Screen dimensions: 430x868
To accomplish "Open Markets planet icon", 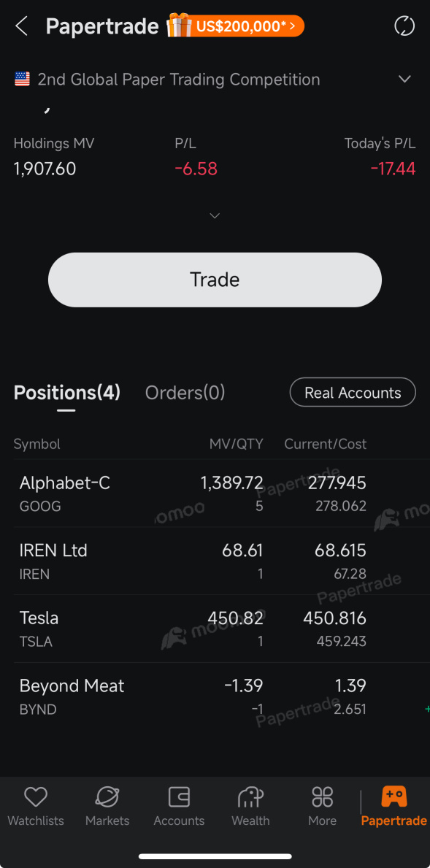I will [107, 797].
